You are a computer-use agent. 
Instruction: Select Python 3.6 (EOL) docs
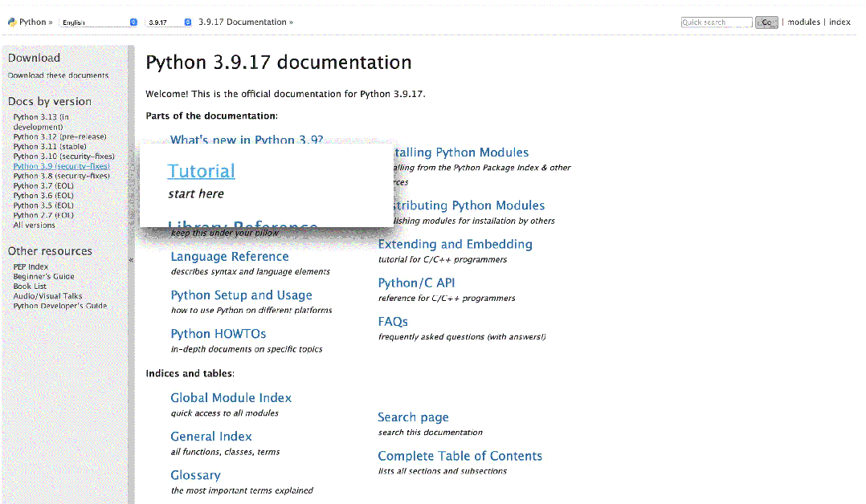43,195
